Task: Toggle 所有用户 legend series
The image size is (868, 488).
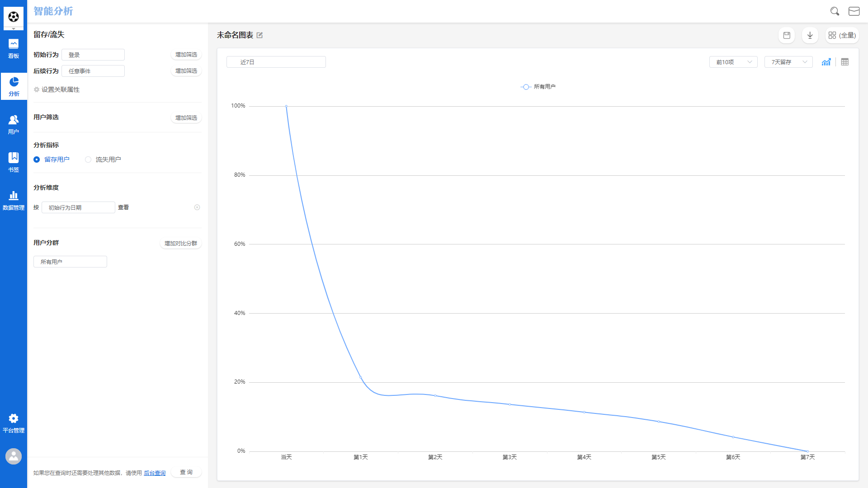Action: (x=538, y=87)
